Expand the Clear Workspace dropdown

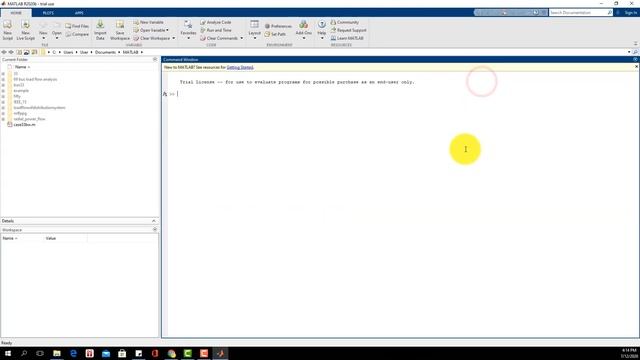click(173, 38)
